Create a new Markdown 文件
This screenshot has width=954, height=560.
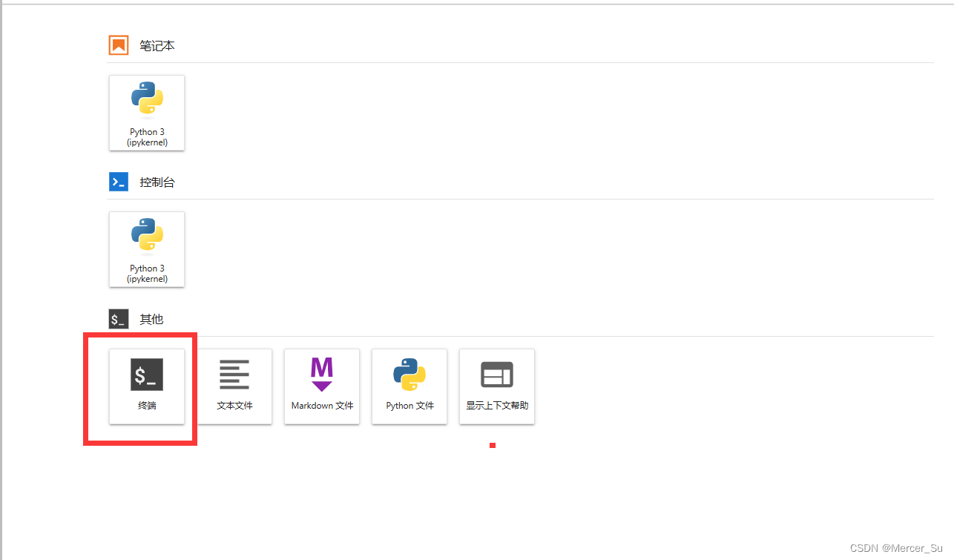coord(322,386)
